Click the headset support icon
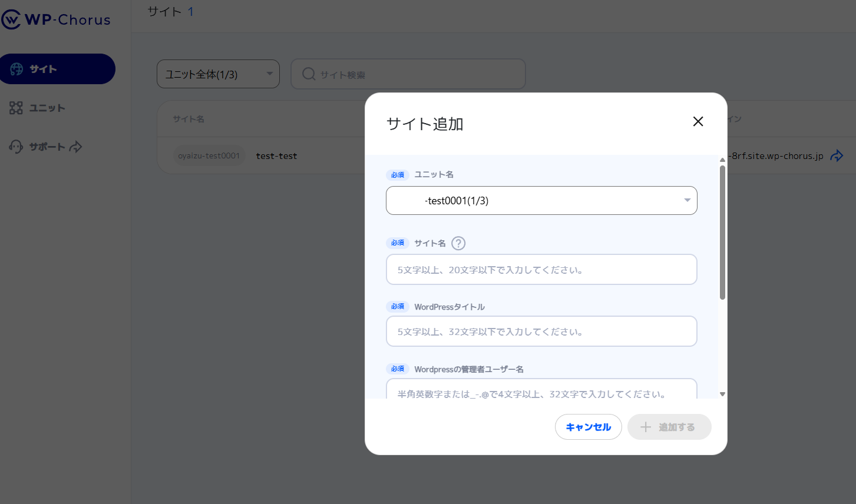Viewport: 856px width, 504px height. tap(16, 147)
